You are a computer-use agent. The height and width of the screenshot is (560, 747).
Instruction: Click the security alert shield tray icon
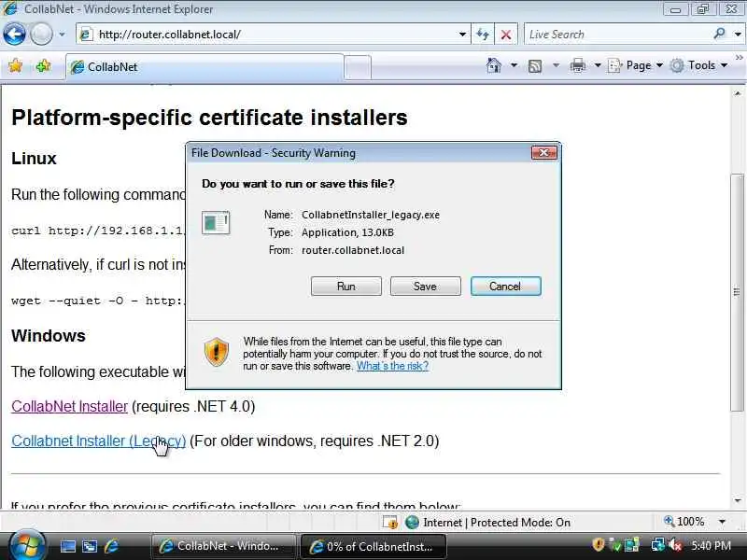click(599, 545)
